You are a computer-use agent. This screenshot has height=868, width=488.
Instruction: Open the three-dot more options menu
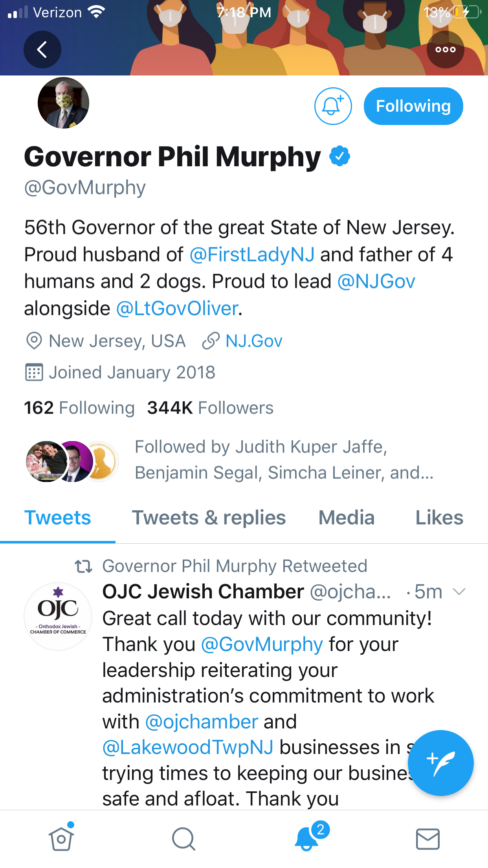pos(445,50)
